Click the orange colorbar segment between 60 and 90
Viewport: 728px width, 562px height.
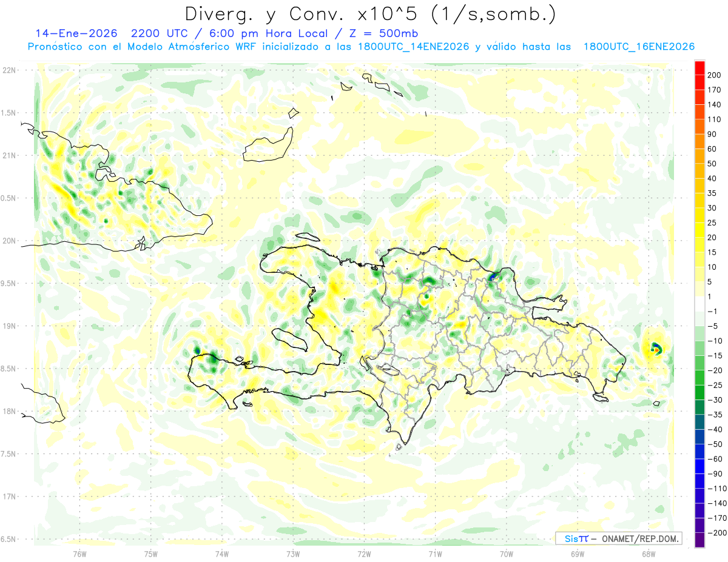coord(699,142)
